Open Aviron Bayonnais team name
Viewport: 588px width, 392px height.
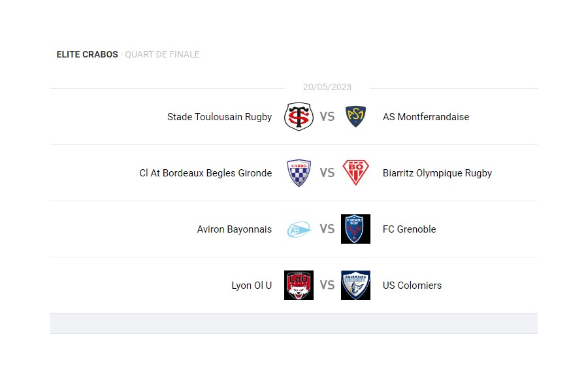point(235,229)
